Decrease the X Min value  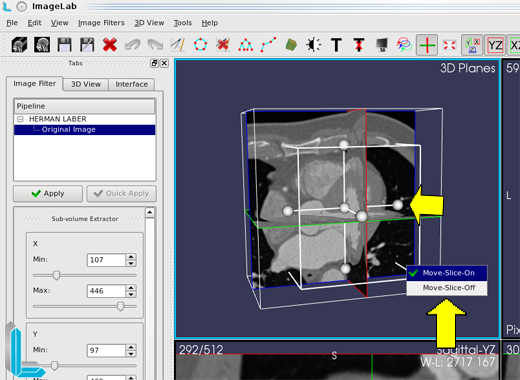[131, 263]
